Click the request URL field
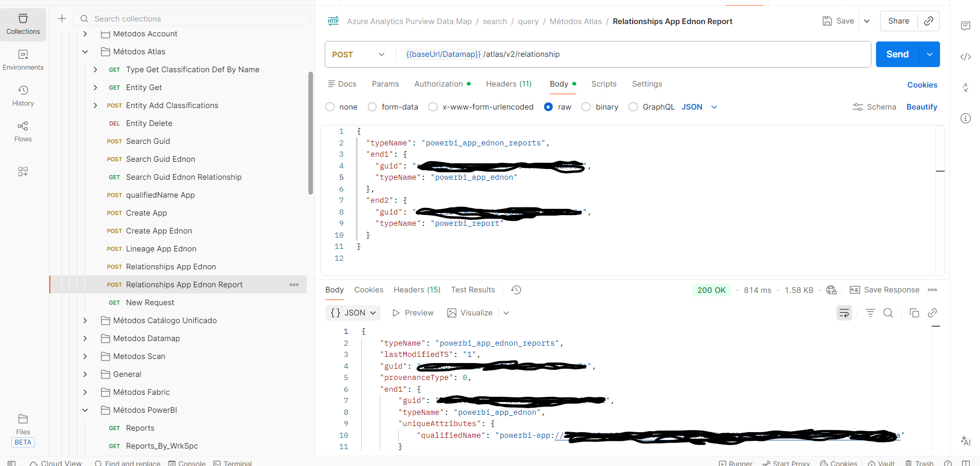 point(633,54)
